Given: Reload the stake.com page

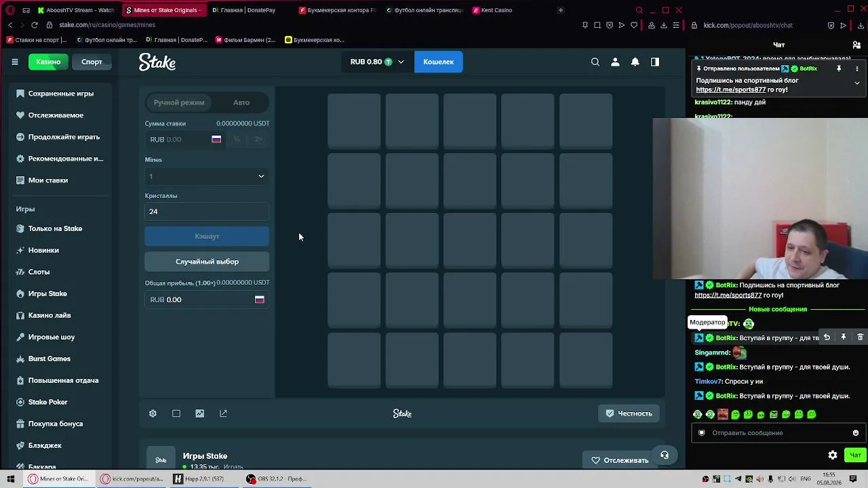Looking at the screenshot, I should pos(35,25).
